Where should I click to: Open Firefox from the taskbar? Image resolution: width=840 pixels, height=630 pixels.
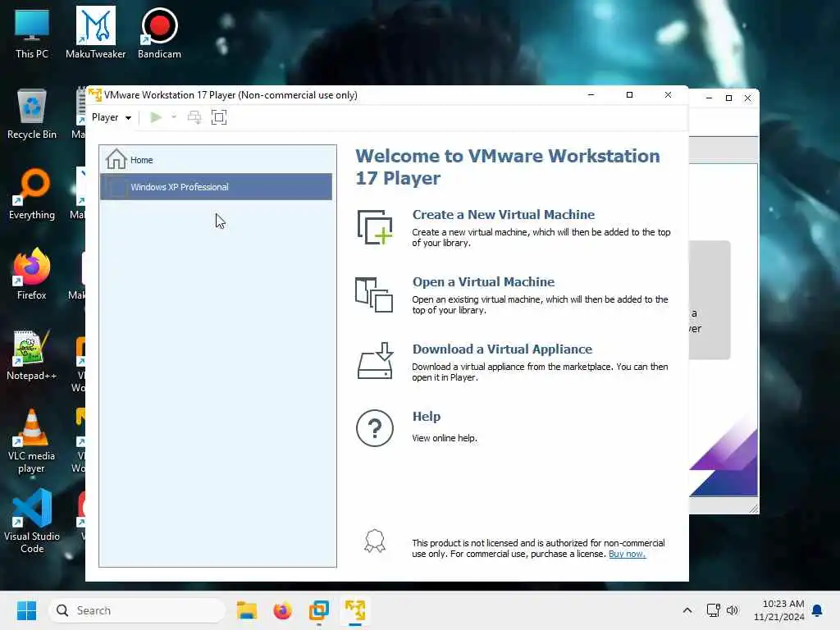point(282,610)
